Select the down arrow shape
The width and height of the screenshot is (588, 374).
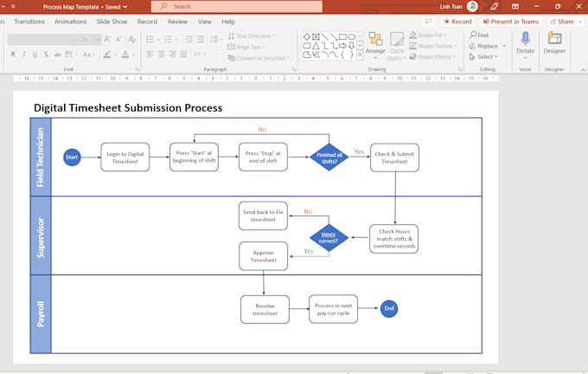coord(351,46)
